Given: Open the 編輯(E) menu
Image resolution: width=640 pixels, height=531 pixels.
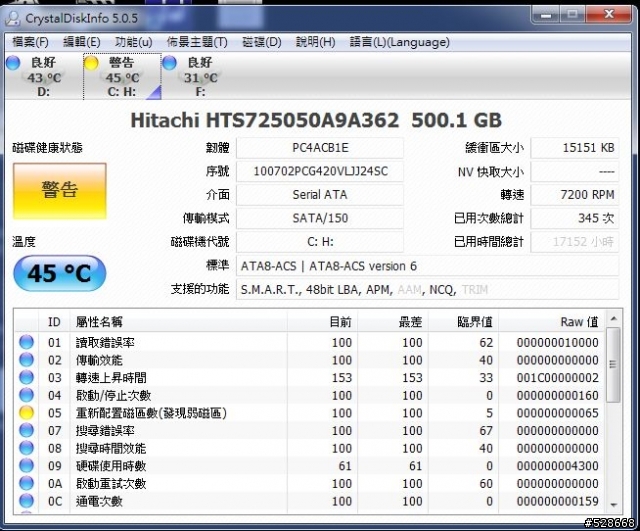Looking at the screenshot, I should [82, 42].
